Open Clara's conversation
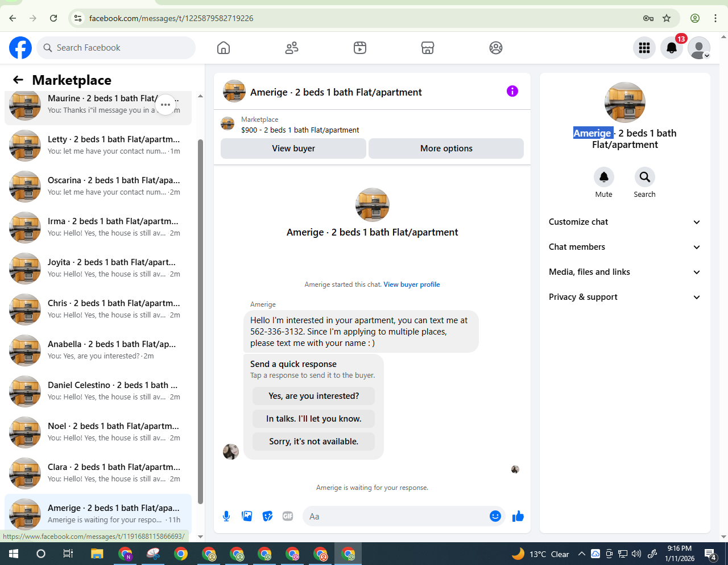 pyautogui.click(x=98, y=473)
